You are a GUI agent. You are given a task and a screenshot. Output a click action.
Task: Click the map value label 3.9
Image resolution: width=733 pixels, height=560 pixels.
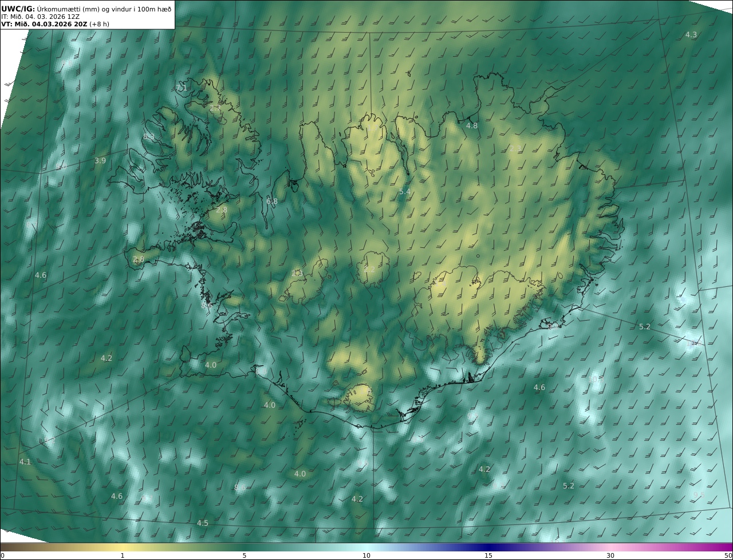[x=100, y=161]
